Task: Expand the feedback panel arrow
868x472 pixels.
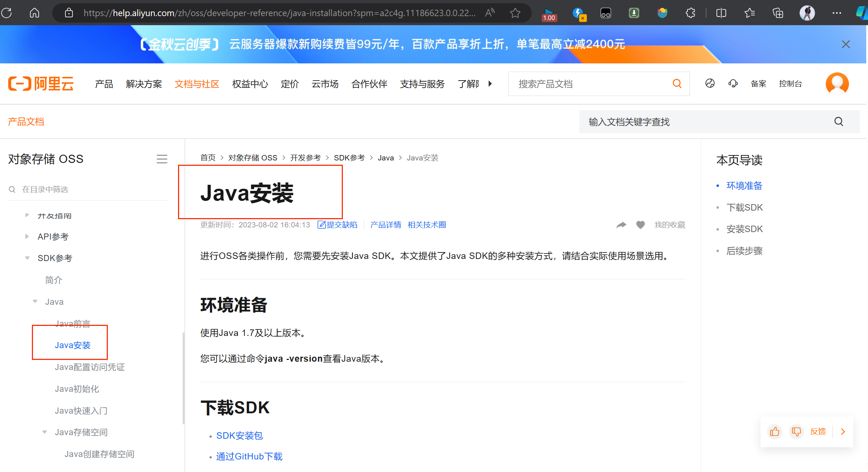Action: (843, 432)
